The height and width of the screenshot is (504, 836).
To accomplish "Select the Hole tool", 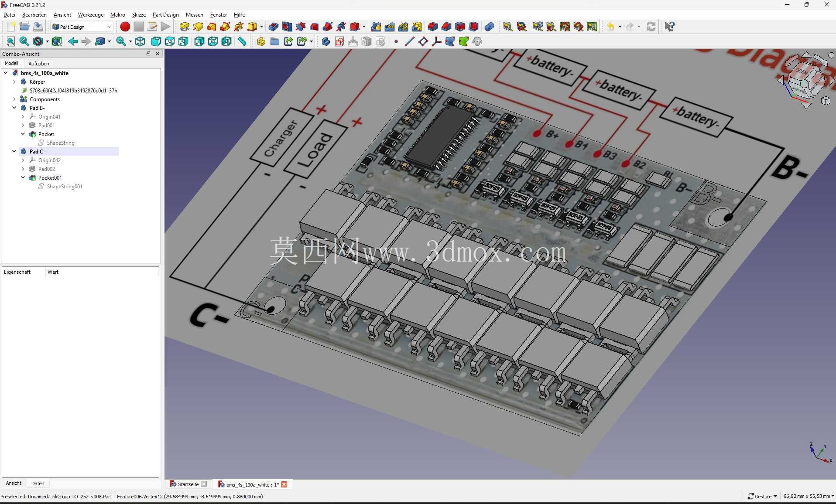I will [287, 27].
